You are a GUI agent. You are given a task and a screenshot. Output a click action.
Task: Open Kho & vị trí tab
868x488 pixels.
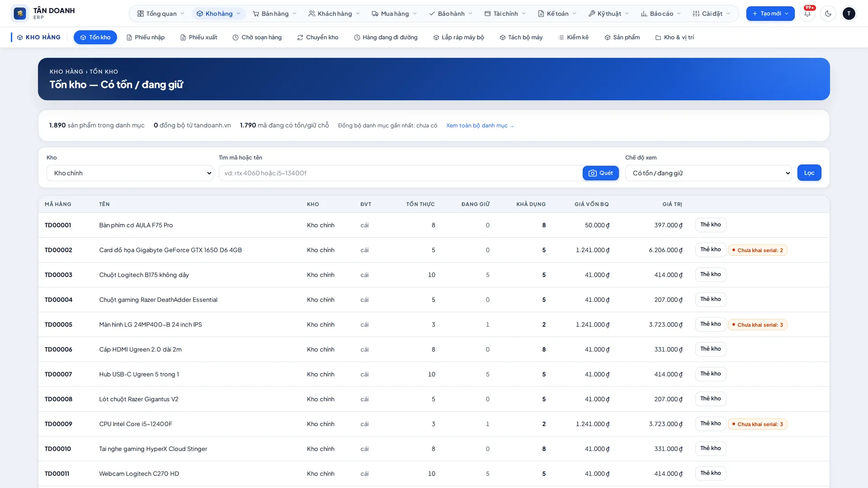click(x=675, y=38)
